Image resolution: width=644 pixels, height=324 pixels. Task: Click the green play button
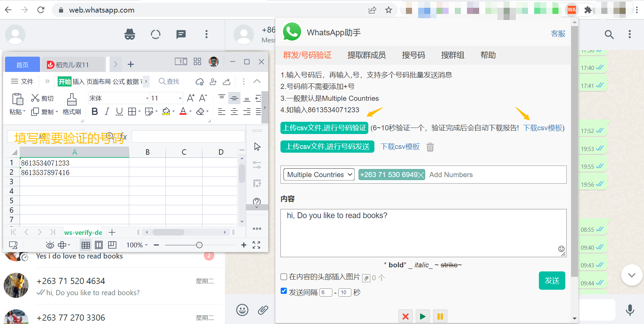(x=423, y=317)
